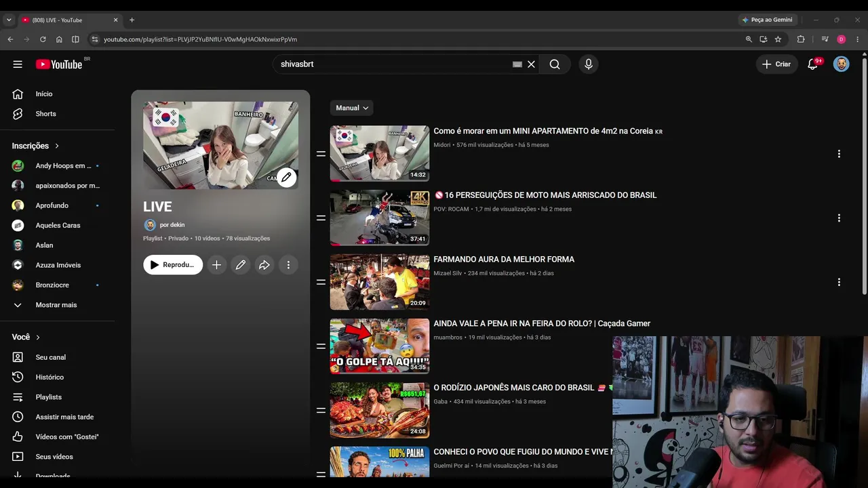Edit playlist details with pencil button
The width and height of the screenshot is (868, 488).
[x=241, y=265]
